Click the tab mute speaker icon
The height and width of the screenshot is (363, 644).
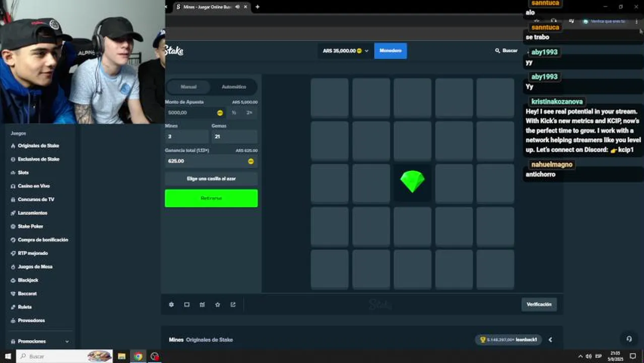(x=237, y=7)
